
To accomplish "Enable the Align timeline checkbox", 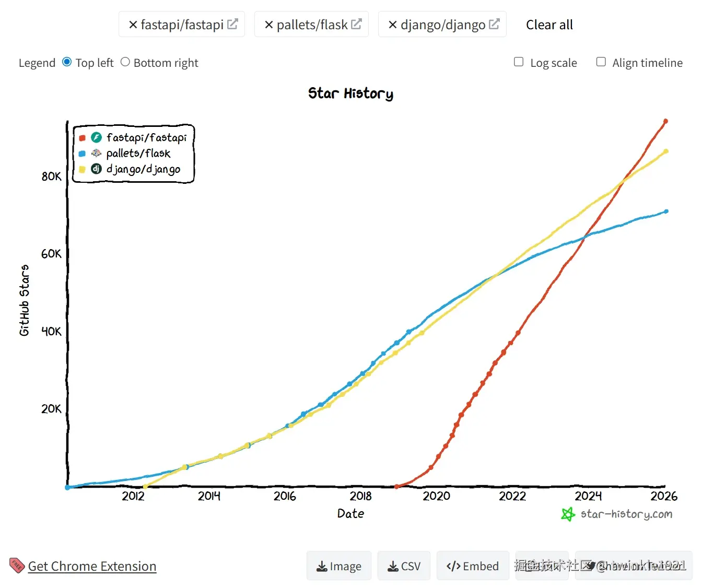I will pos(601,62).
